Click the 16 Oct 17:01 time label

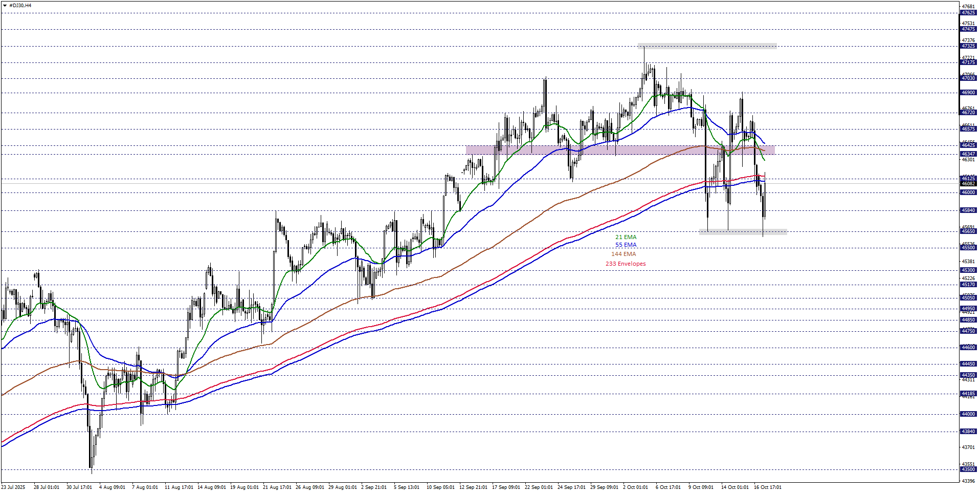[767, 487]
